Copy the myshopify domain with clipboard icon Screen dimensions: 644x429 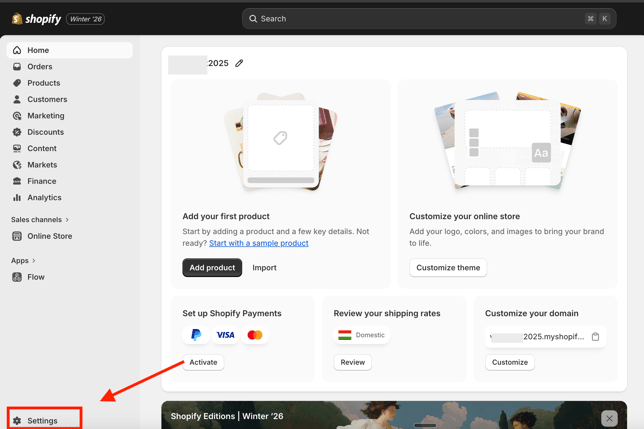[x=595, y=337]
